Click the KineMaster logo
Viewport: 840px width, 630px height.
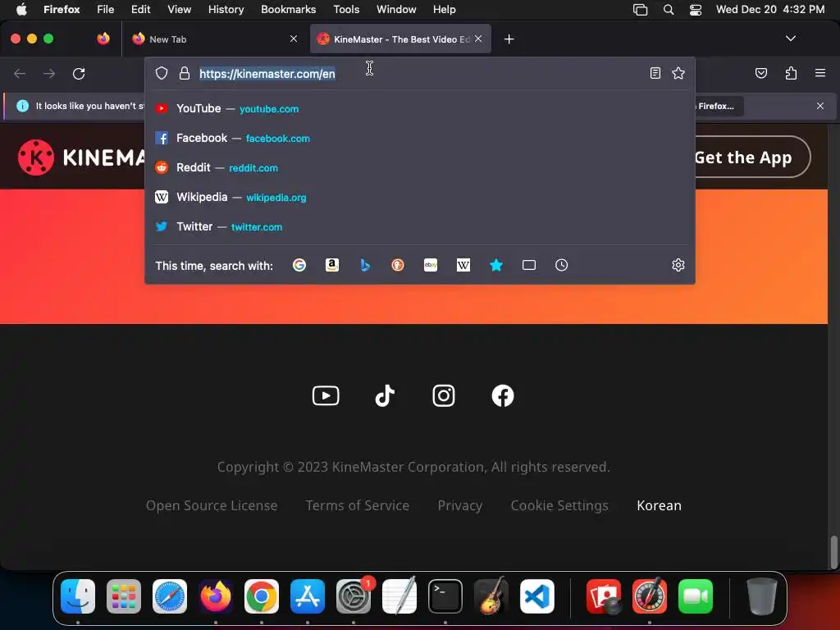(x=80, y=157)
